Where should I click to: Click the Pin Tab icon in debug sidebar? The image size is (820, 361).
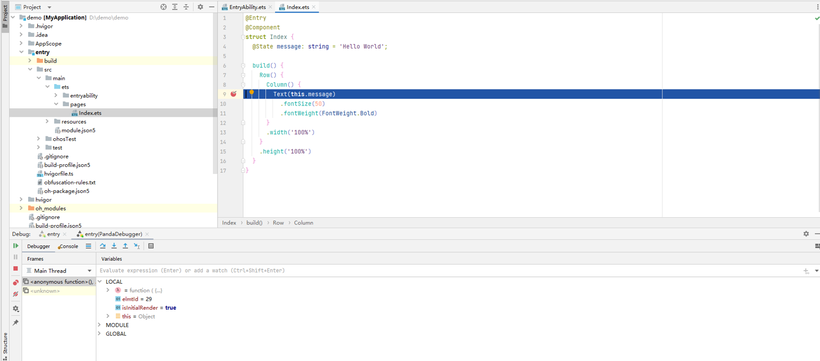[16, 323]
